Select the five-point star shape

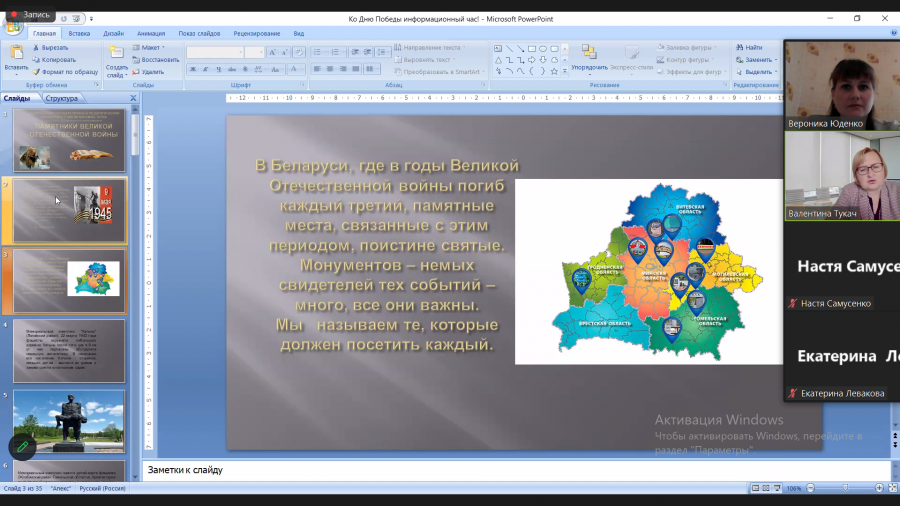click(554, 72)
